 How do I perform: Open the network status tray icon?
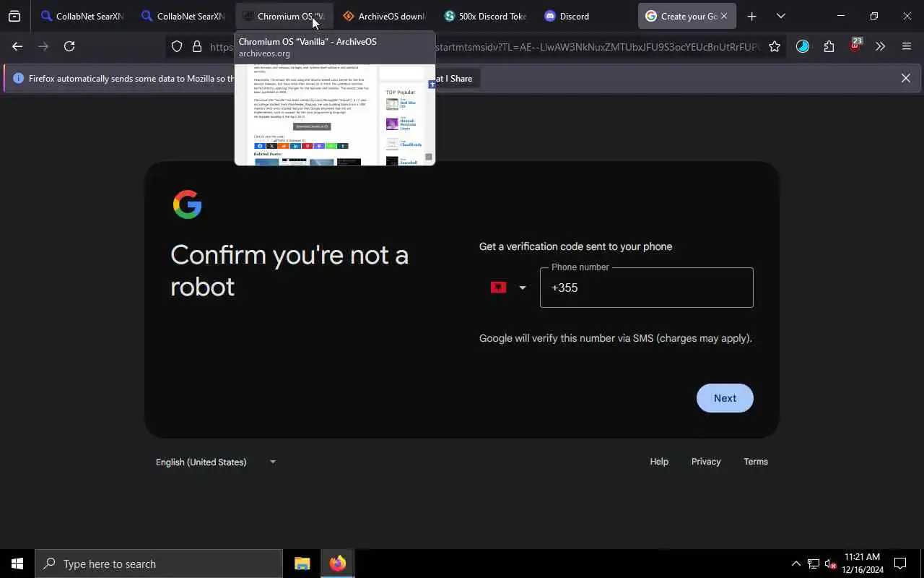814,564
